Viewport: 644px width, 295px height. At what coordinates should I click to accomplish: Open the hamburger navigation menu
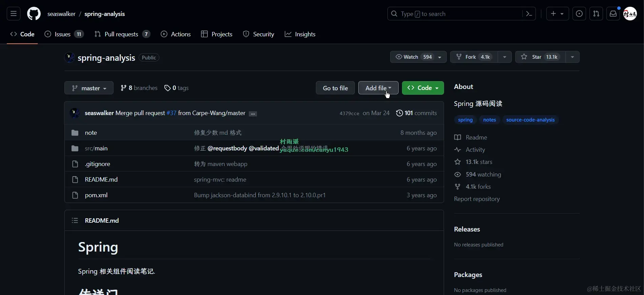tap(14, 14)
